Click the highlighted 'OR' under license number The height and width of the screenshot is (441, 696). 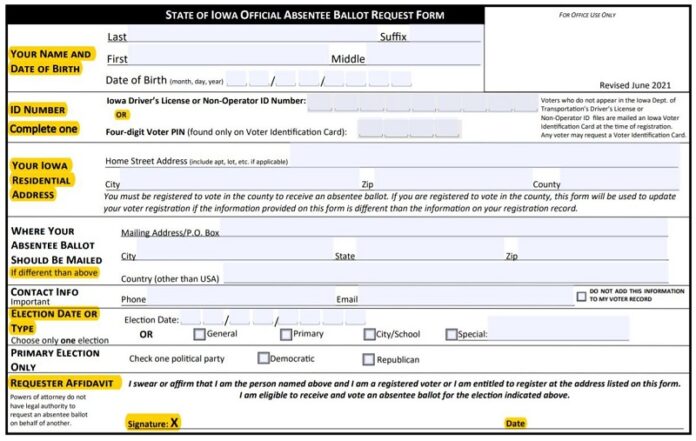pos(121,114)
